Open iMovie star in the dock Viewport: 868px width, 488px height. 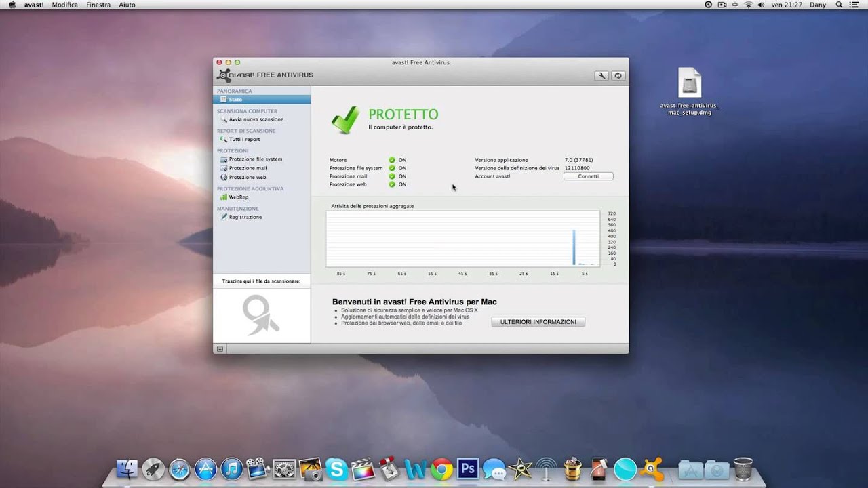pos(520,468)
